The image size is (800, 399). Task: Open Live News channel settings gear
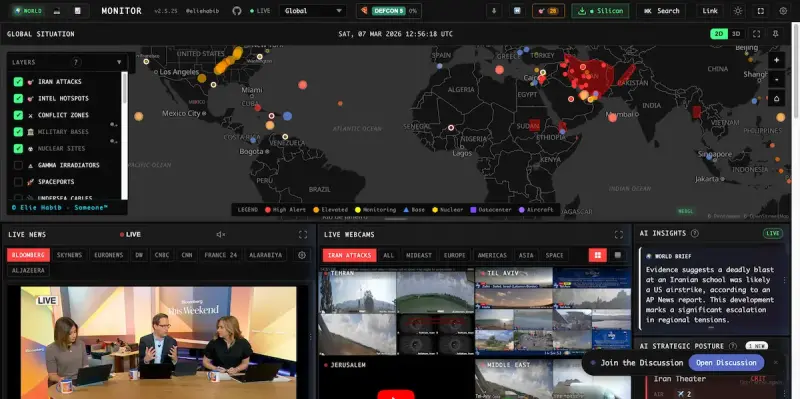pos(302,255)
